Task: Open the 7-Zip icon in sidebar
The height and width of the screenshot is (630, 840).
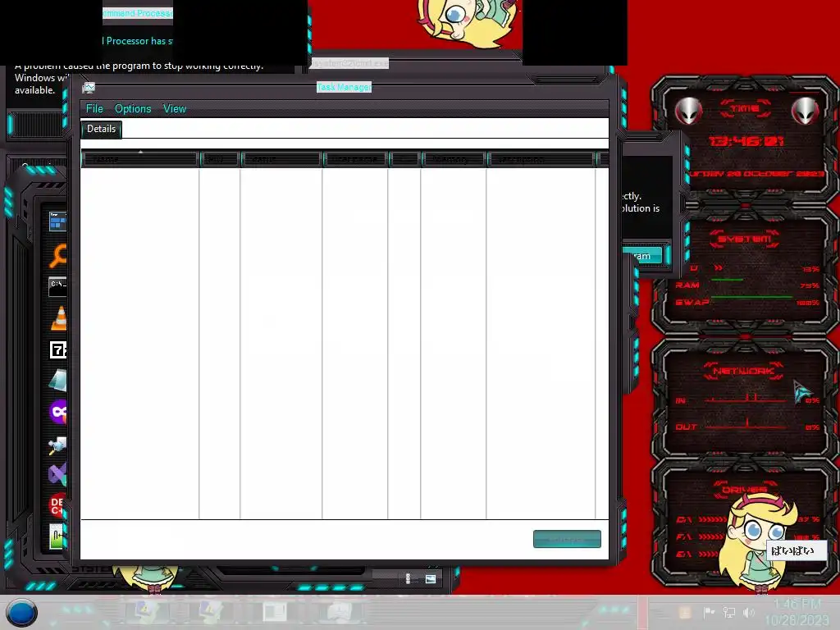Action: click(58, 349)
